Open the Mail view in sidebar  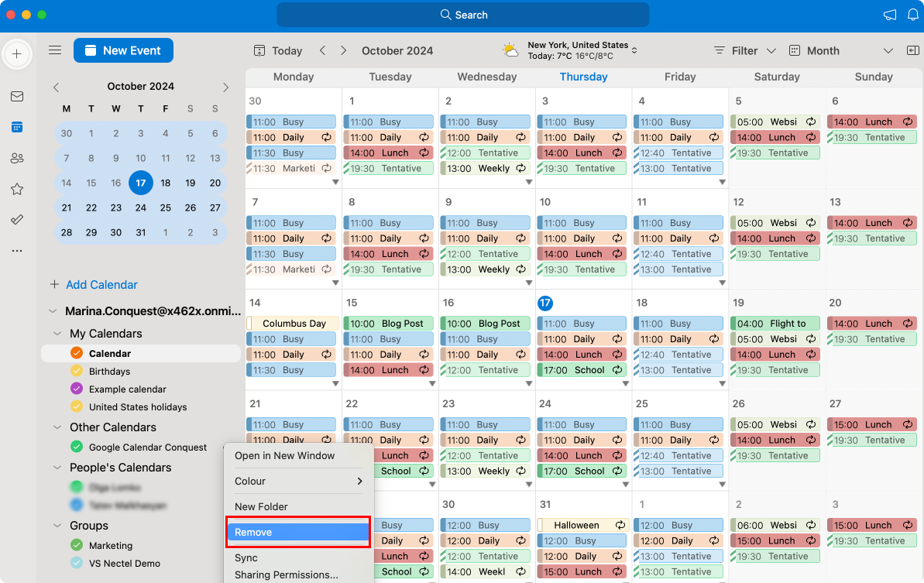tap(17, 97)
